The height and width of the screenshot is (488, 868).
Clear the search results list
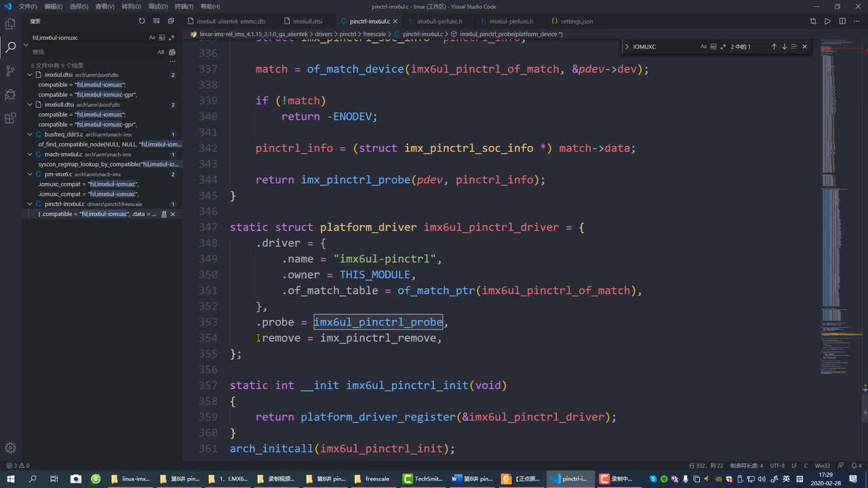[156, 21]
